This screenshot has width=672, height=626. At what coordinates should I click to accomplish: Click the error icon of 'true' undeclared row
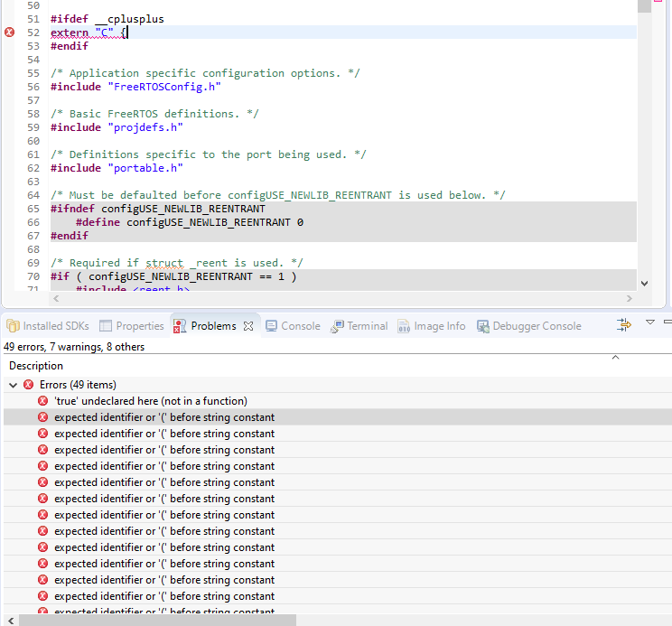[42, 401]
